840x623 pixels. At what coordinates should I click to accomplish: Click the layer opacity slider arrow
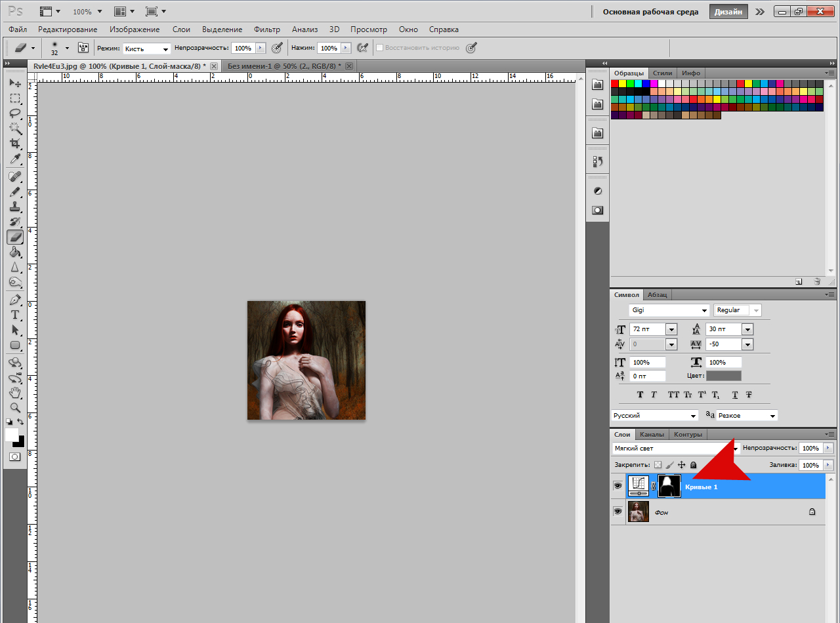[x=828, y=449]
